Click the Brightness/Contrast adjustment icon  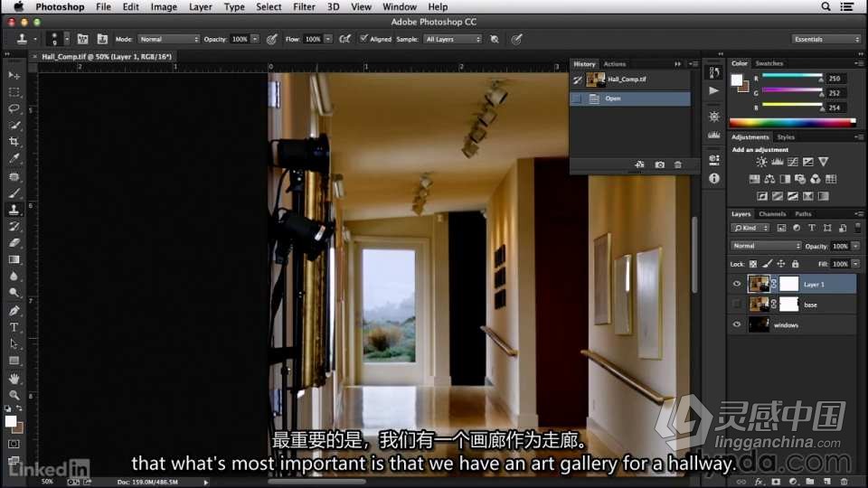[761, 162]
